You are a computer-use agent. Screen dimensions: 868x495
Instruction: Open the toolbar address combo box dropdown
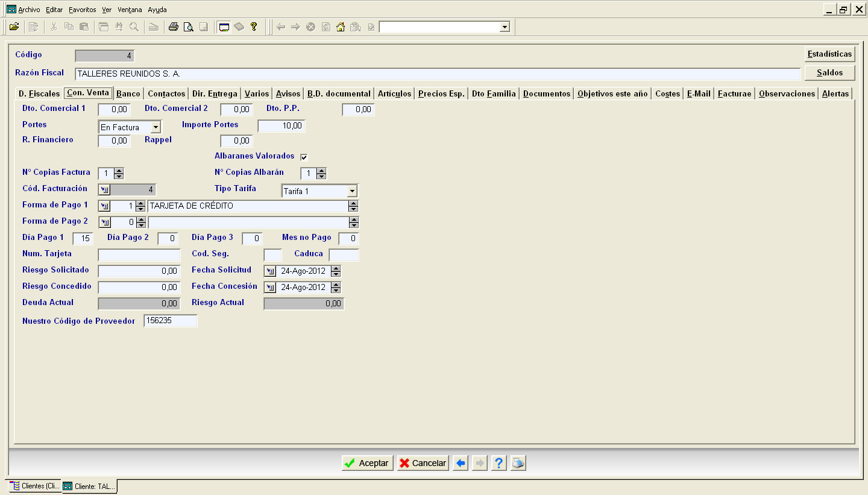click(x=505, y=27)
